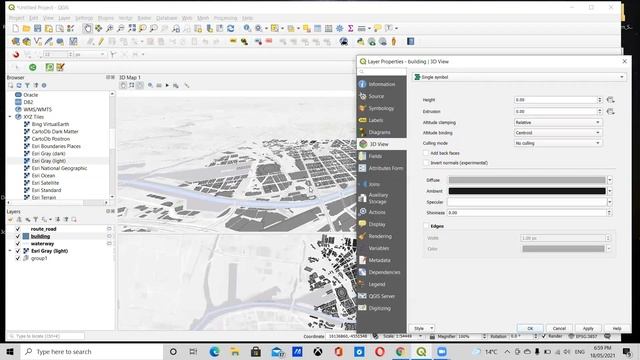Image resolution: width=640 pixels, height=360 pixels.
Task: Select the Identify Features tool
Action: coord(247,28)
